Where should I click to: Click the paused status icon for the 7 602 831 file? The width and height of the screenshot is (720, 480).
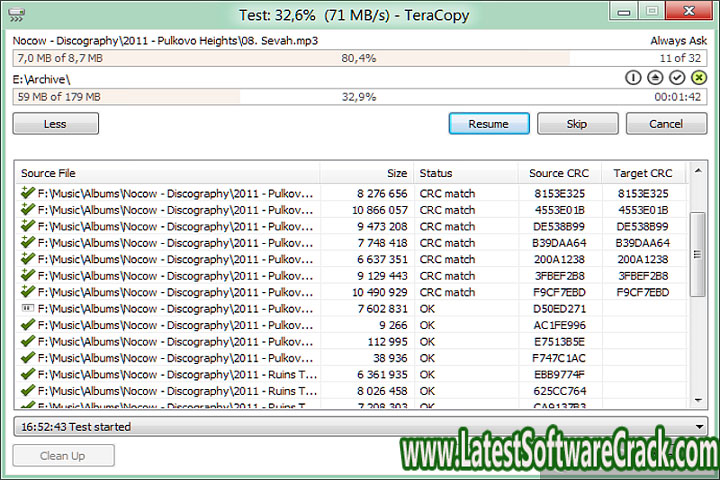(27, 309)
